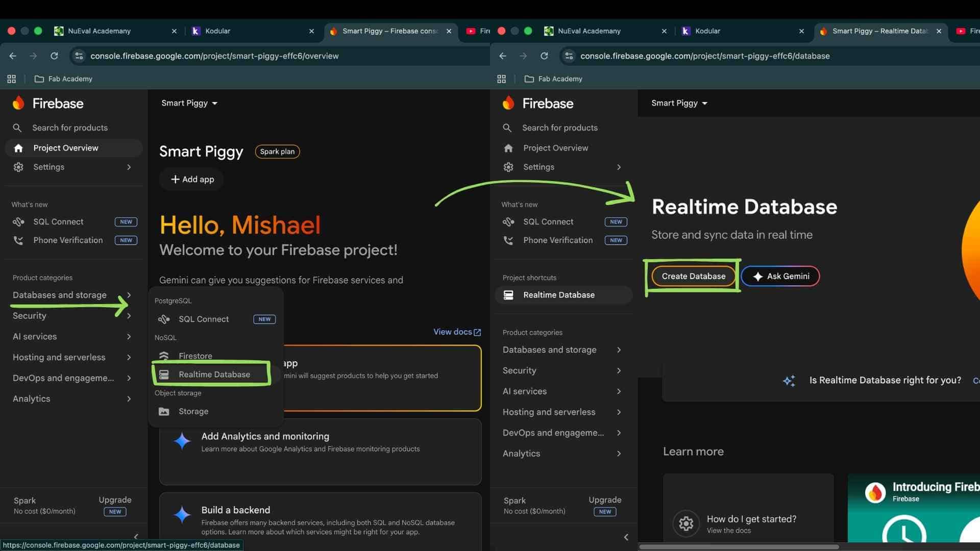Click site info icon in right address bar
The height and width of the screenshot is (551, 980).
569,56
